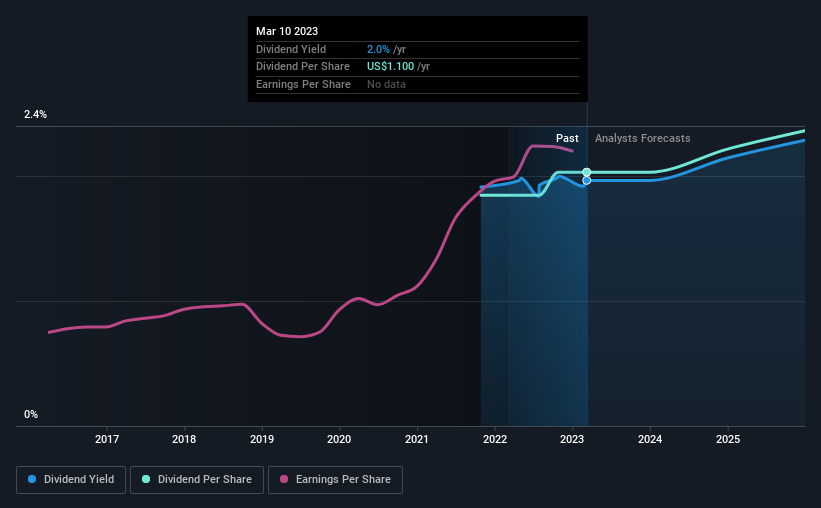Toggle the Dividend Yield legend button
Image resolution: width=821 pixels, height=508 pixels.
71,480
